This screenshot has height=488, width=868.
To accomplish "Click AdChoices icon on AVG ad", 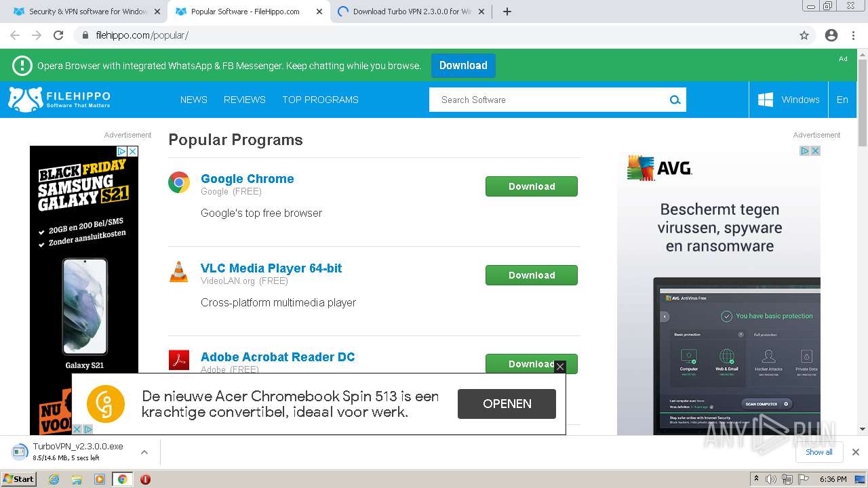I will point(804,150).
